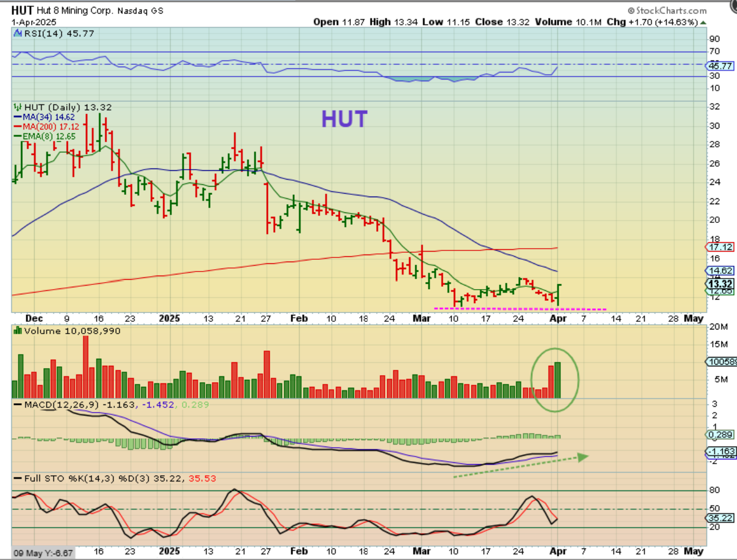Image resolution: width=737 pixels, height=560 pixels.
Task: Click the 2025 label on price date axis
Action: pyautogui.click(x=170, y=318)
